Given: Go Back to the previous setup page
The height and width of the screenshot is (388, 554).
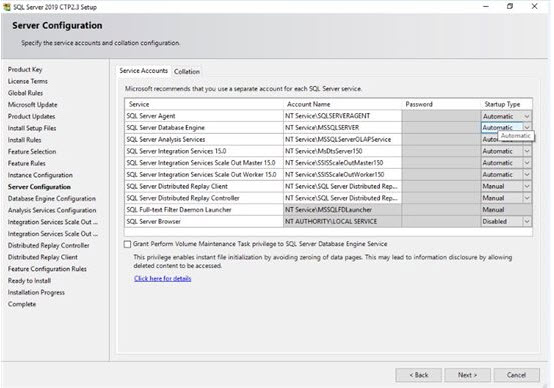Looking at the screenshot, I should [418, 375].
